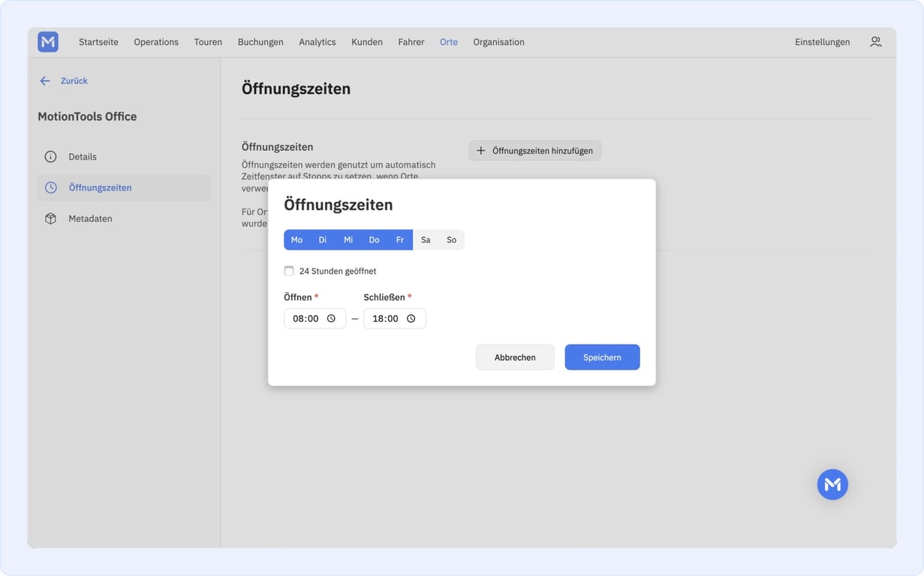Open Operations in the top navigation

click(x=156, y=42)
